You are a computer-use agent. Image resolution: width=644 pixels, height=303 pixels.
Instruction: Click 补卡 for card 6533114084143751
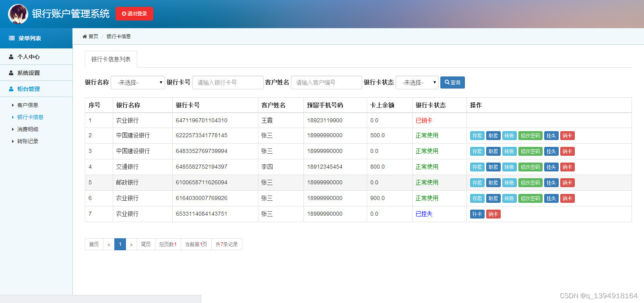coord(477,214)
